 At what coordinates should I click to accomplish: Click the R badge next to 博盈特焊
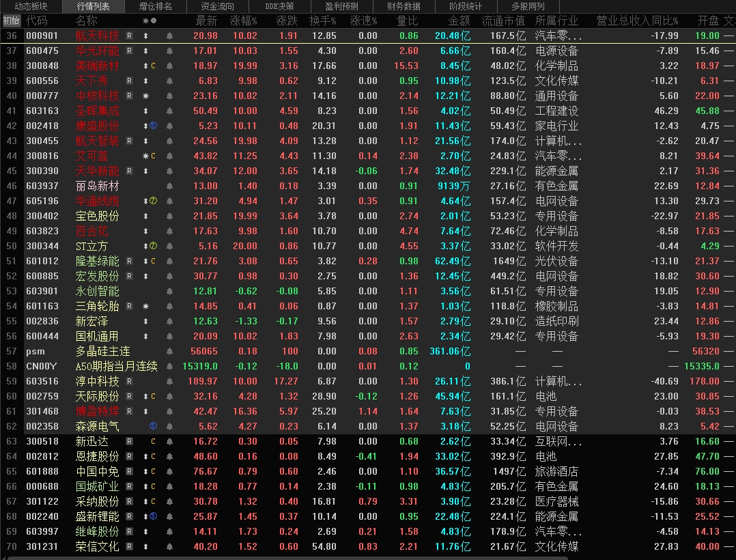130,411
